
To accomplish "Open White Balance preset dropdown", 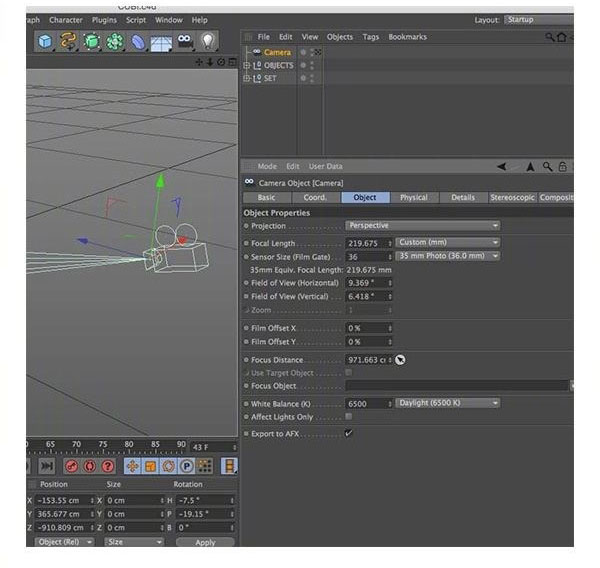I will [448, 403].
